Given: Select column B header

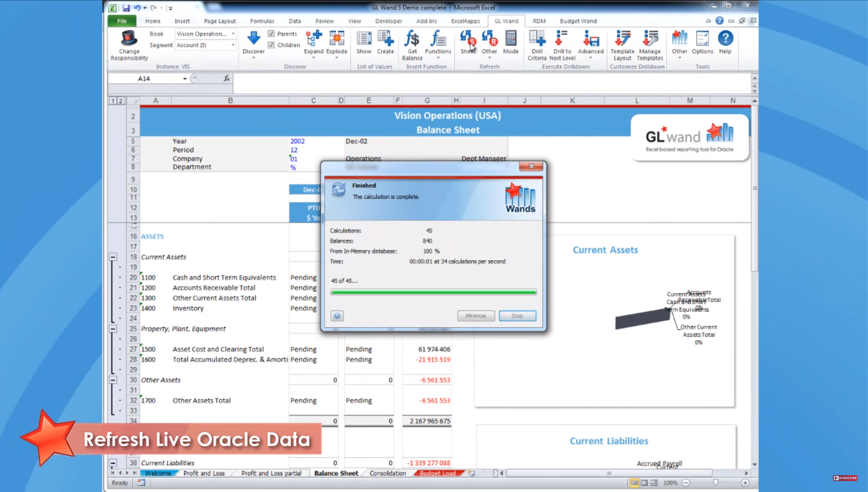Looking at the screenshot, I should pos(230,101).
